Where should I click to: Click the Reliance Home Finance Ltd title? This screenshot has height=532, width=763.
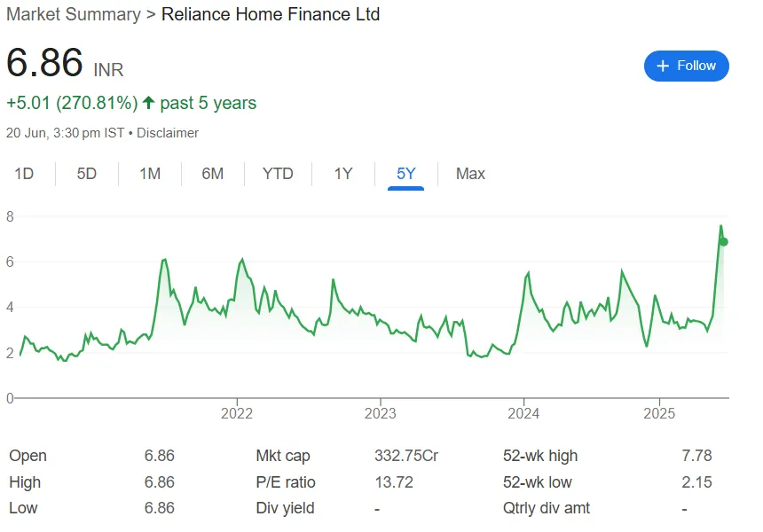271,14
